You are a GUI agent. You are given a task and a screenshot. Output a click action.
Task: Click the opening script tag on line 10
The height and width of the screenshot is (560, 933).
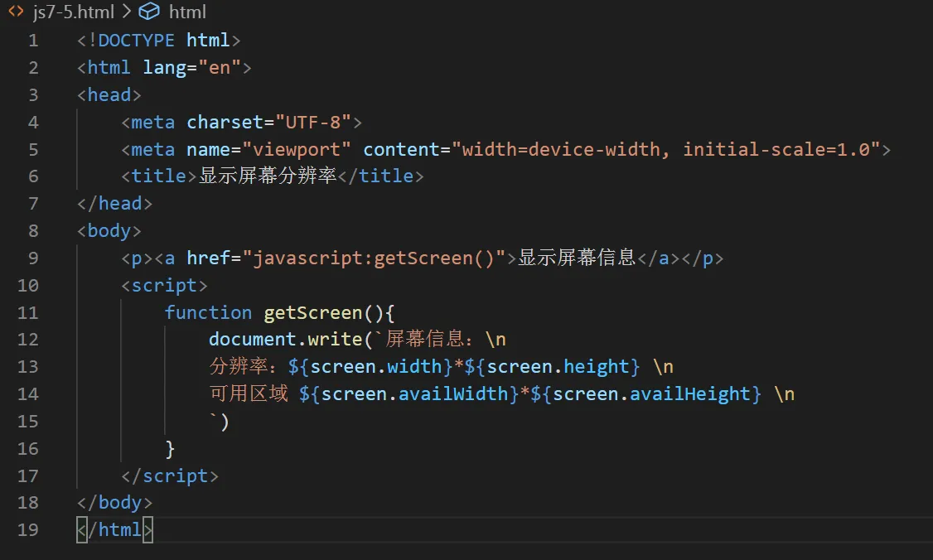pyautogui.click(x=164, y=286)
